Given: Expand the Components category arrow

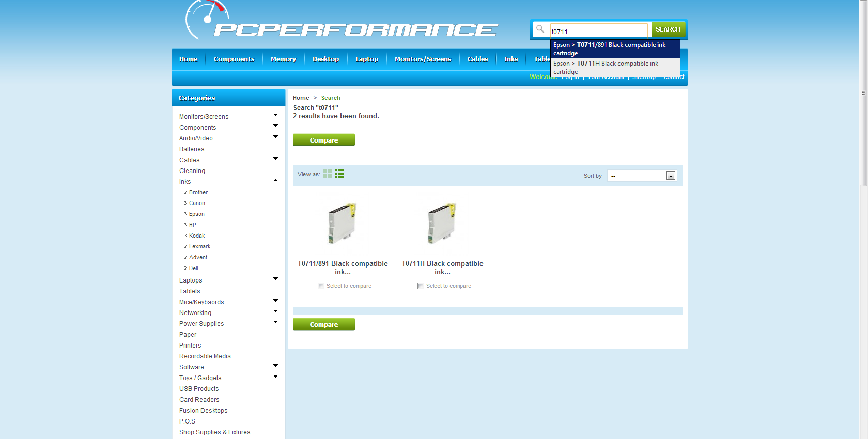Looking at the screenshot, I should point(275,126).
